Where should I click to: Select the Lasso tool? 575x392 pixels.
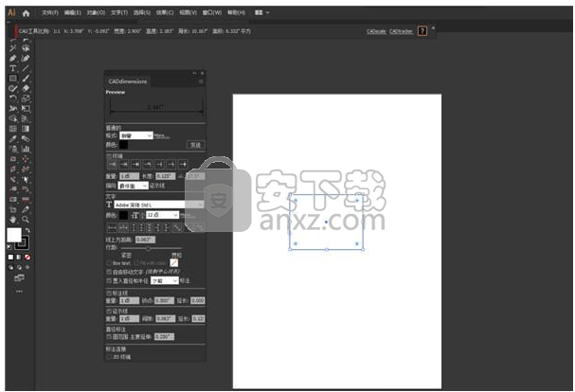26,48
